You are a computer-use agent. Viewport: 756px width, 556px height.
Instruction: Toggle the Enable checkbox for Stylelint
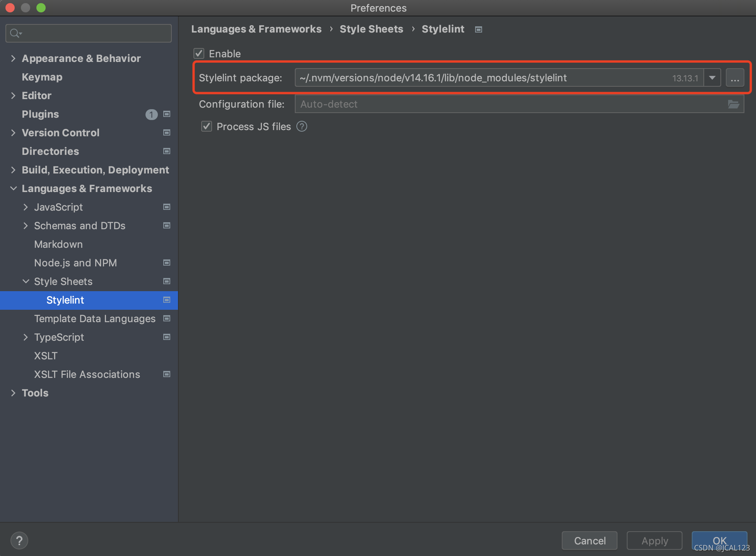(199, 53)
